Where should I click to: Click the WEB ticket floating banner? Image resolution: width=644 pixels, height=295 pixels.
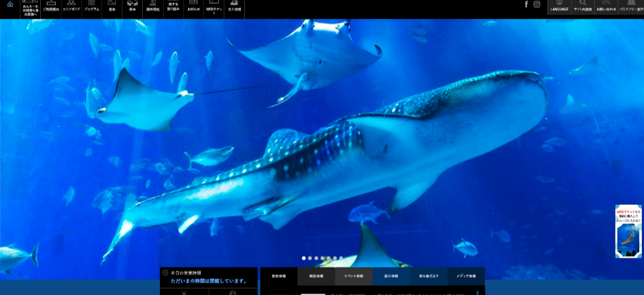[x=628, y=231]
